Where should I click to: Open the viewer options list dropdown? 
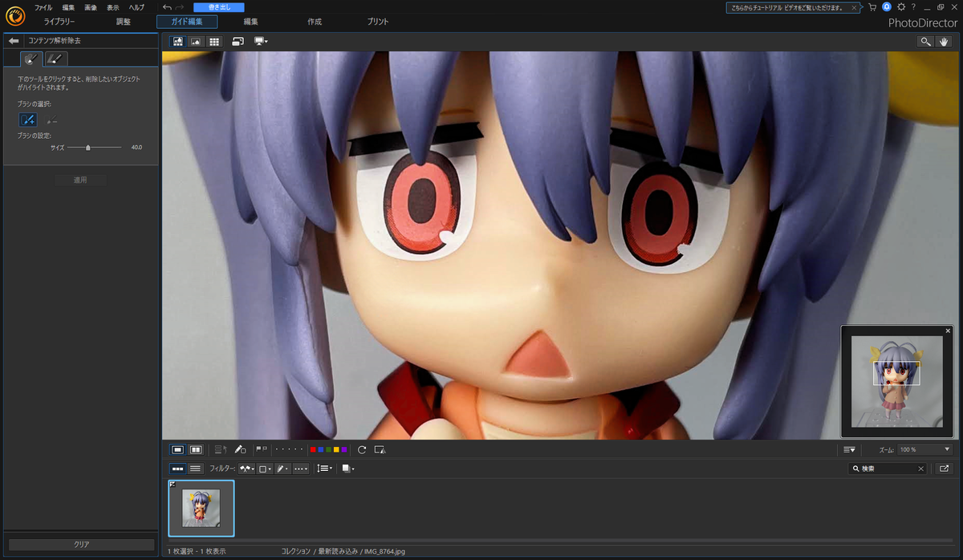click(x=849, y=449)
